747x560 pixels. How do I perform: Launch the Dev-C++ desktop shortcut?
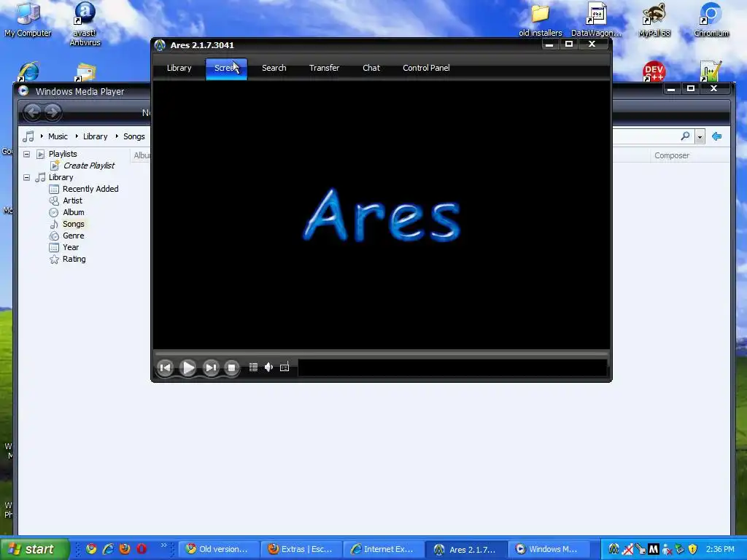tap(654, 71)
